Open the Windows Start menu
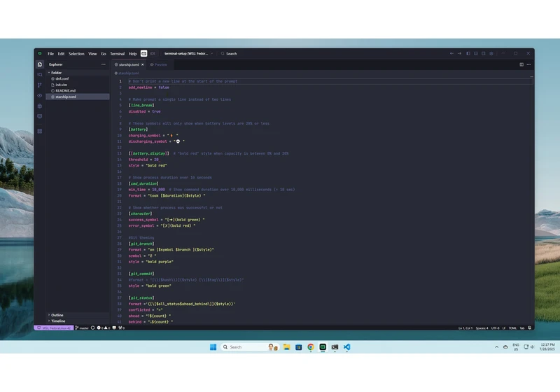 (x=213, y=347)
